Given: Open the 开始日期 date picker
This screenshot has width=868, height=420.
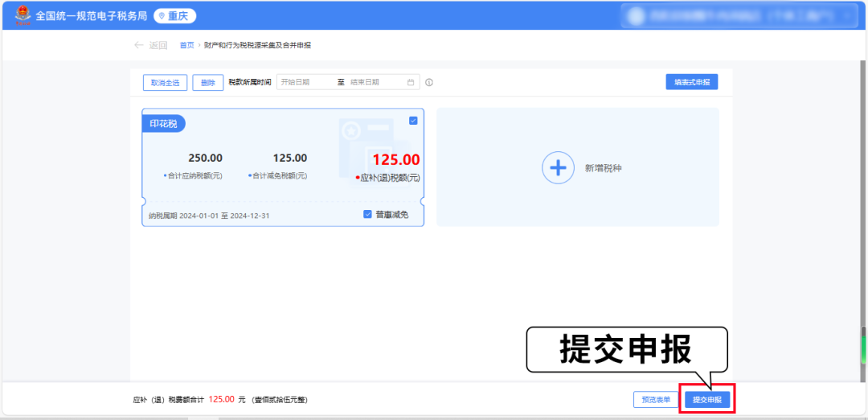Looking at the screenshot, I should (305, 82).
